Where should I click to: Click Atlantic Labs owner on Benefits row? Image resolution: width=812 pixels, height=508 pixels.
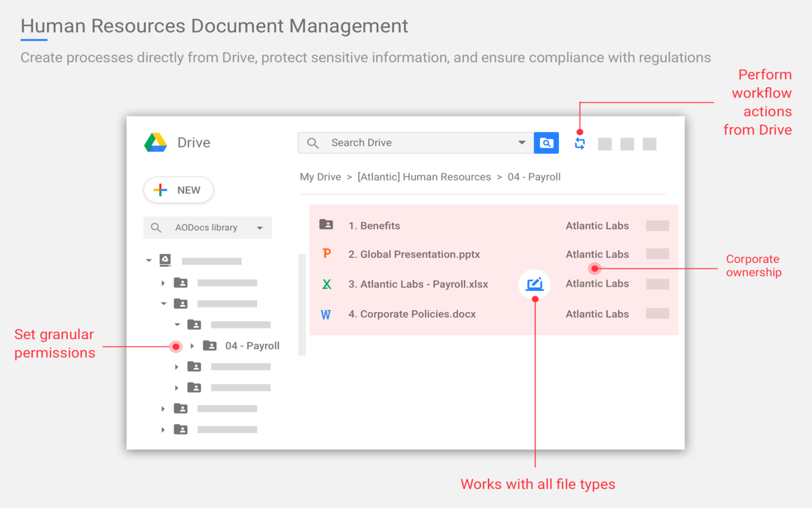pos(598,225)
